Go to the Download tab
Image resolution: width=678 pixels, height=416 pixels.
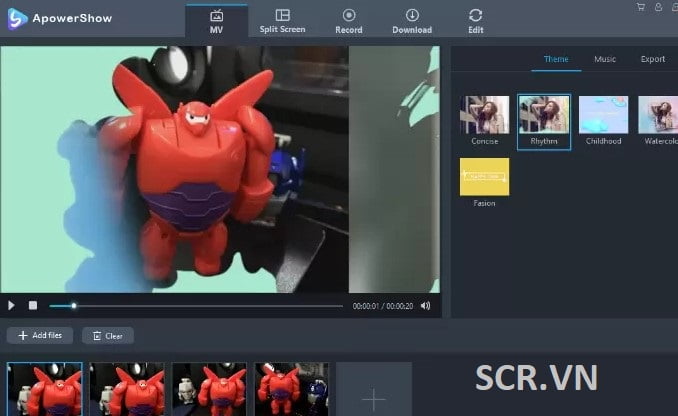point(412,21)
